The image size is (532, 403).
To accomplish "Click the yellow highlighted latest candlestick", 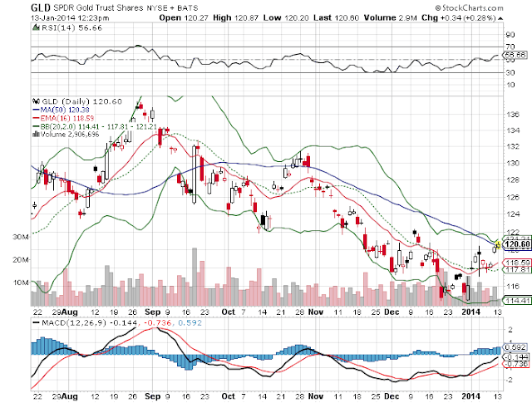I will 498,244.
